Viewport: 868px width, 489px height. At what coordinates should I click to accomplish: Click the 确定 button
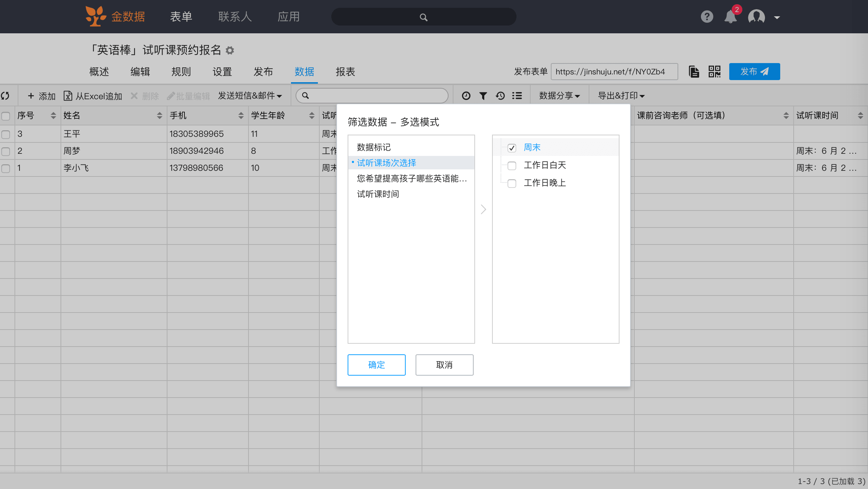pos(376,365)
